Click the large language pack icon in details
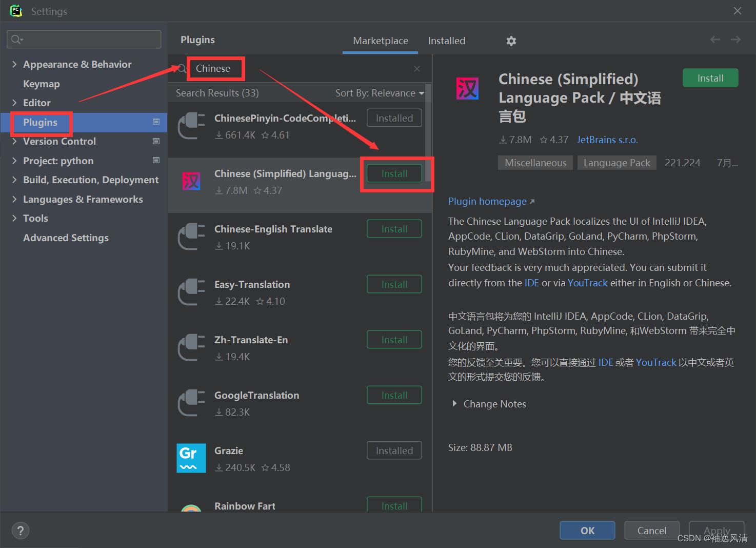This screenshot has width=756, height=548. (468, 89)
